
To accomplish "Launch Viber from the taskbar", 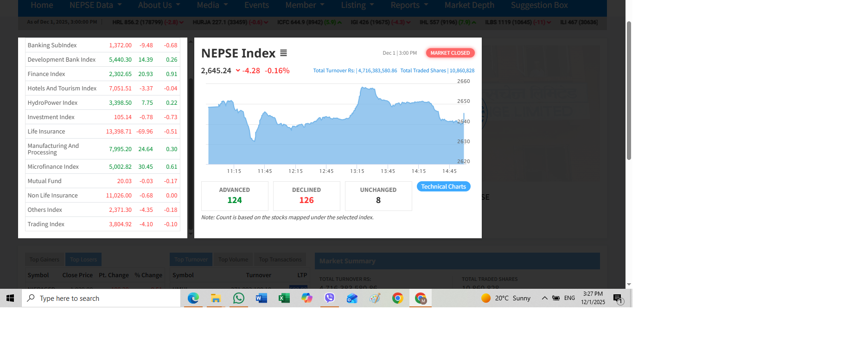I will click(x=330, y=298).
